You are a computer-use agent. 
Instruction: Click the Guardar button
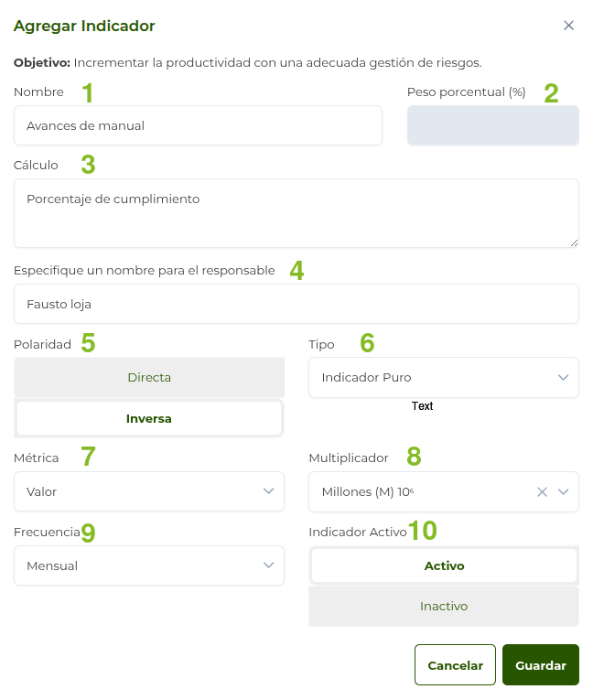click(540, 665)
